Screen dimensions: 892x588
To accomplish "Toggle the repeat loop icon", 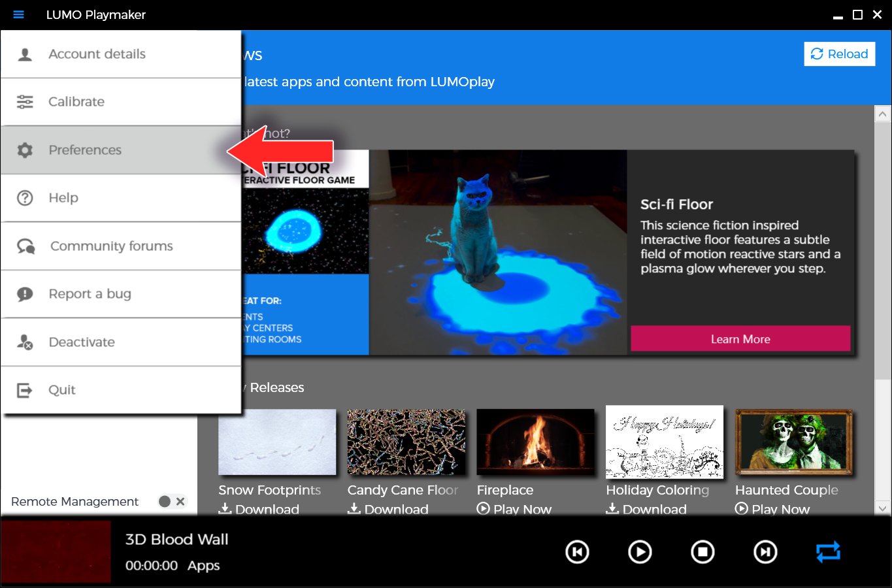I will [828, 552].
